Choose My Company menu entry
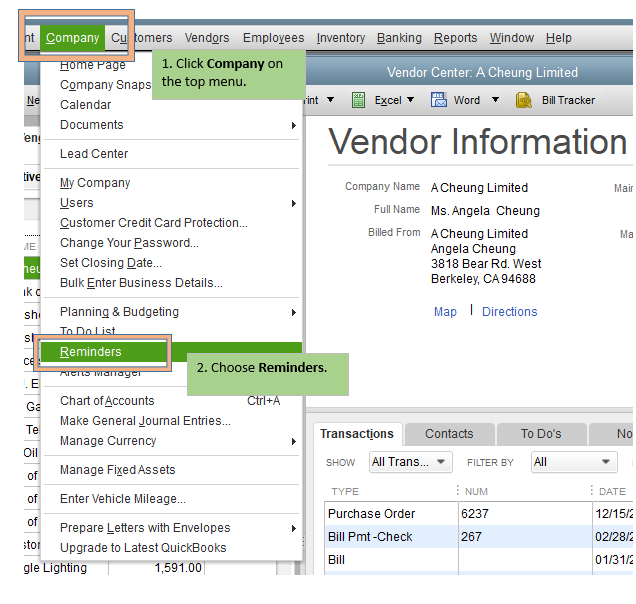The height and width of the screenshot is (604, 636). click(x=95, y=183)
